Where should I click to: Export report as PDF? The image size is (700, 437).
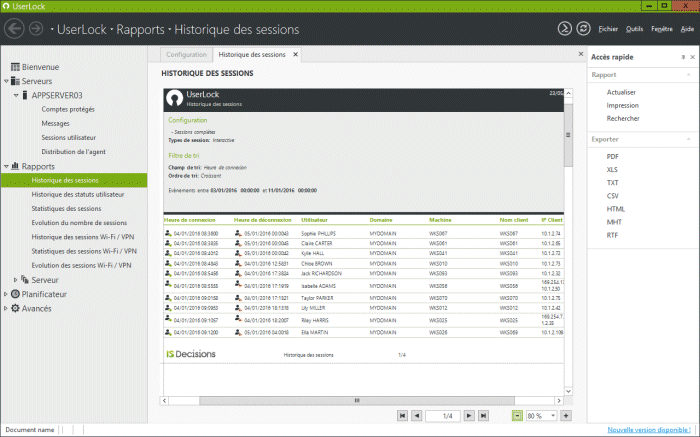pos(612,157)
